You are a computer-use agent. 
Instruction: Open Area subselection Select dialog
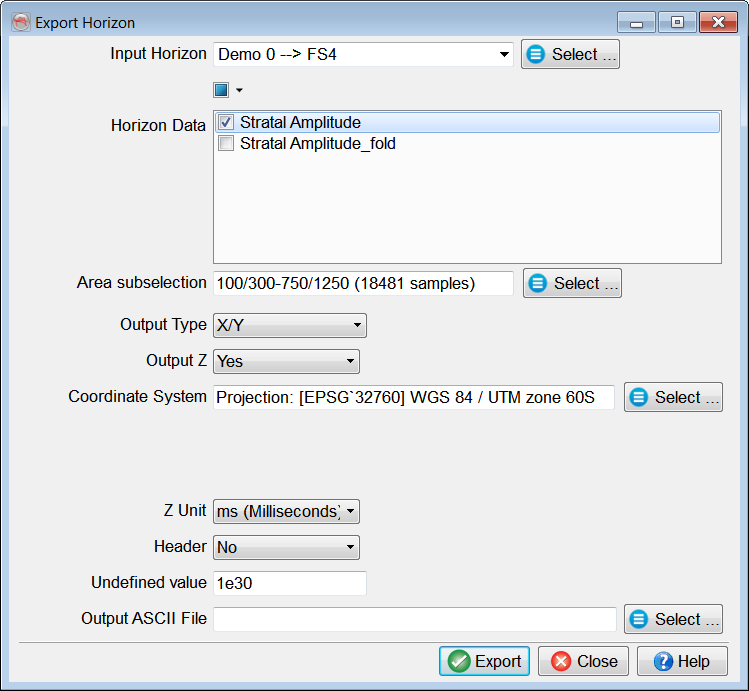tap(572, 284)
